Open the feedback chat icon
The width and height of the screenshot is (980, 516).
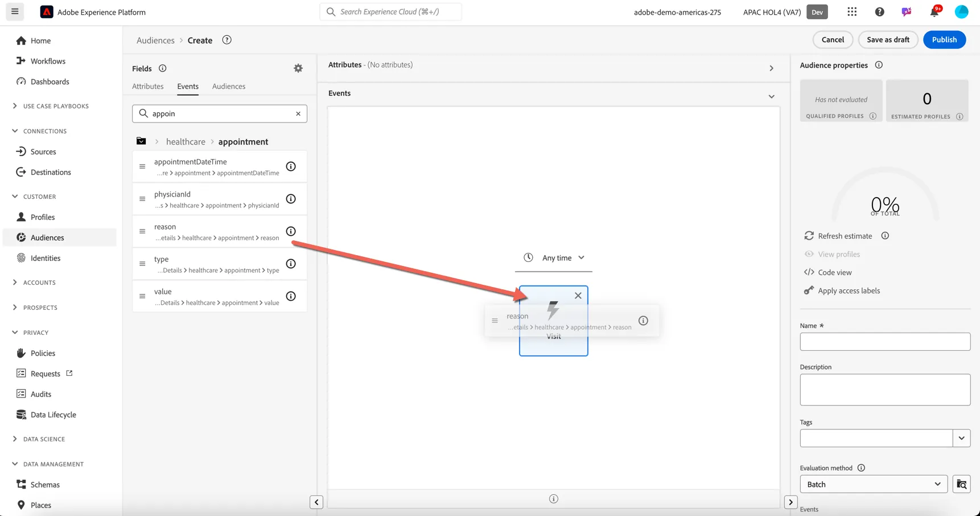(907, 12)
